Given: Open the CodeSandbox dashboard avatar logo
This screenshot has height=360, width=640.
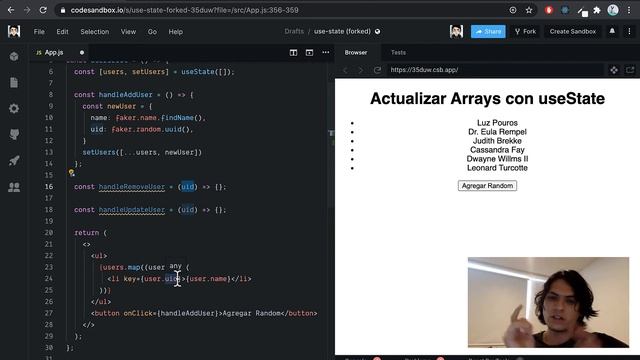Looking at the screenshot, I should pos(14,31).
